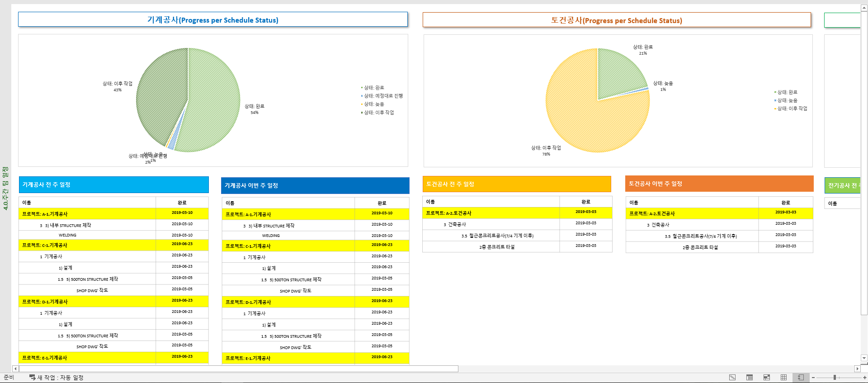Click '프로젝트: A-1.기계공사' row in 전 주 table
The height and width of the screenshot is (383, 868).
click(x=113, y=213)
